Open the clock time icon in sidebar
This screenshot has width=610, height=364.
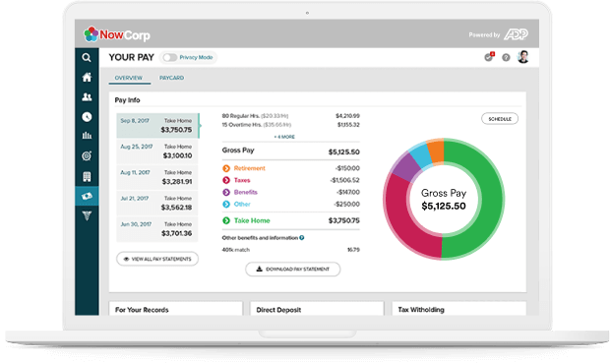click(87, 117)
